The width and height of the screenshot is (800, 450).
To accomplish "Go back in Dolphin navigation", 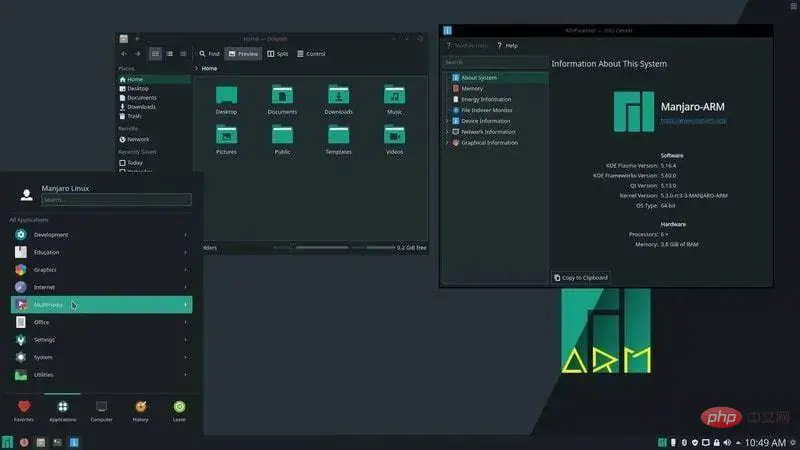I will 124,54.
